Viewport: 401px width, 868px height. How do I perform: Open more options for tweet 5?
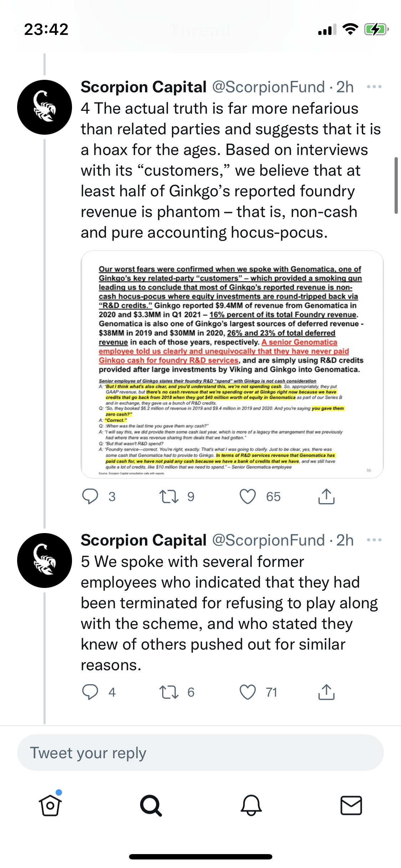coord(374,540)
